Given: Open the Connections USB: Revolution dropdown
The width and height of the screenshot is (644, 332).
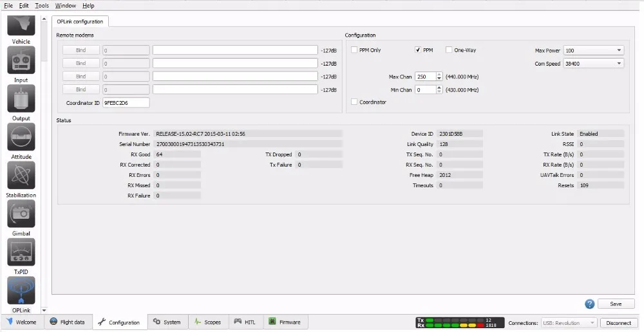Looking at the screenshot, I should (569, 323).
